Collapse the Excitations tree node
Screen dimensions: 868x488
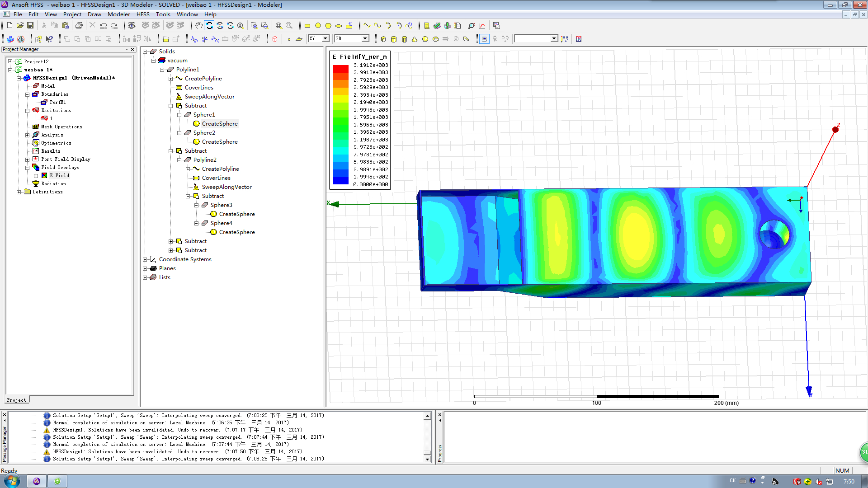(x=27, y=110)
